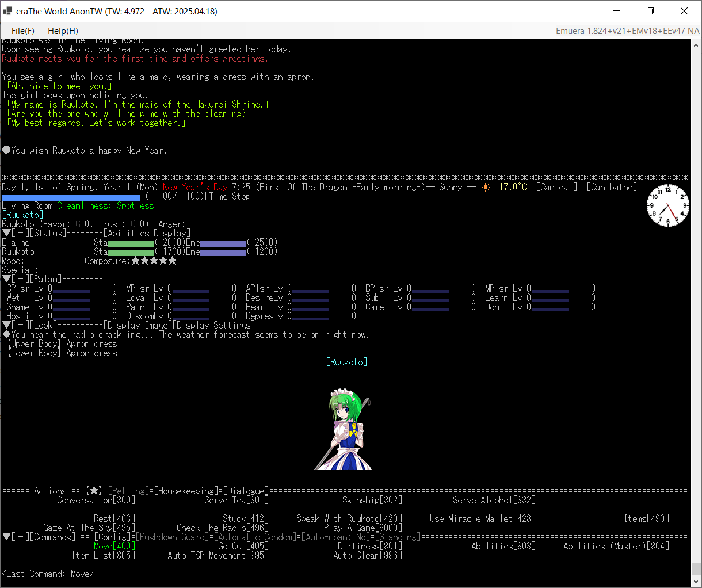702x588 pixels.
Task: Open the Config option
Action: point(112,537)
